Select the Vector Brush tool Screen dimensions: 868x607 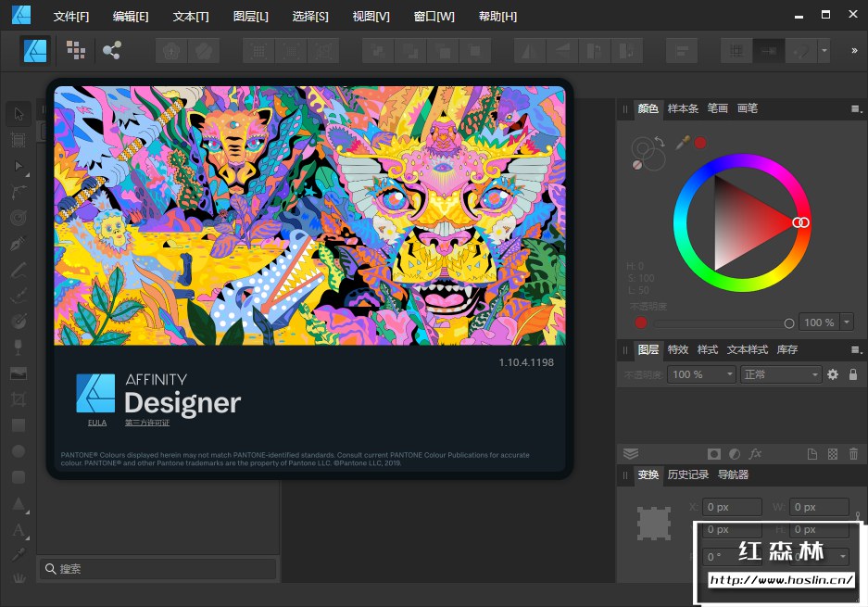[19, 296]
